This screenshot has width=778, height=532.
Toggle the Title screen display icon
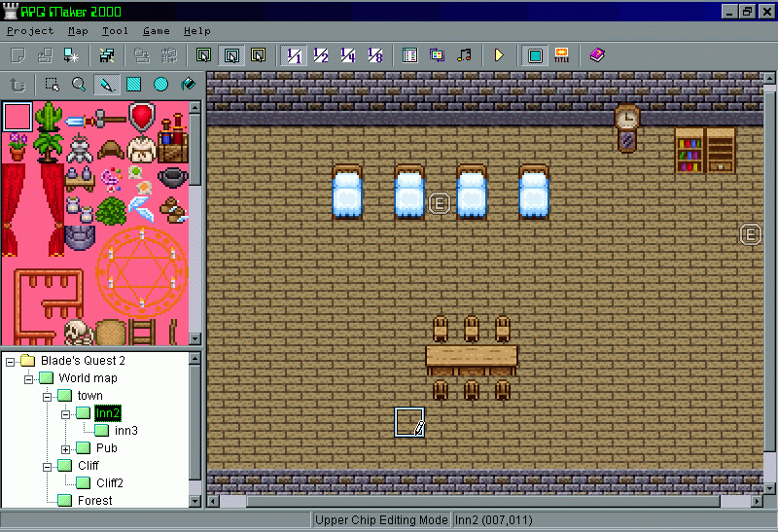tap(562, 55)
